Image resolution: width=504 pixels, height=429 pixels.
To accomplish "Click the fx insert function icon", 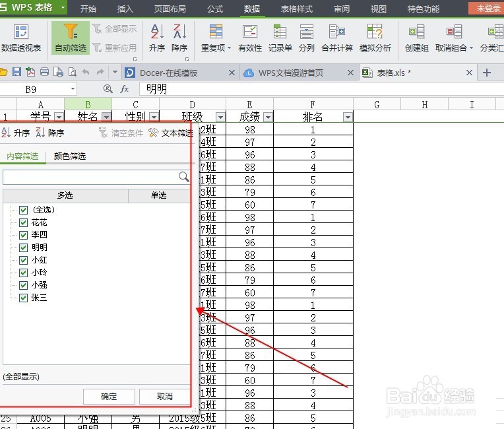I will point(125,88).
